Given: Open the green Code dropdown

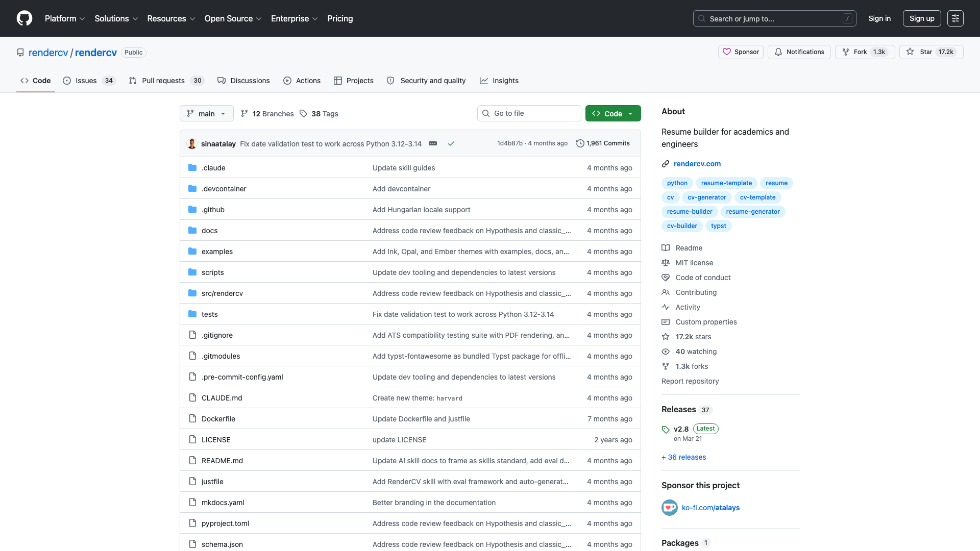Looking at the screenshot, I should pyautogui.click(x=613, y=113).
